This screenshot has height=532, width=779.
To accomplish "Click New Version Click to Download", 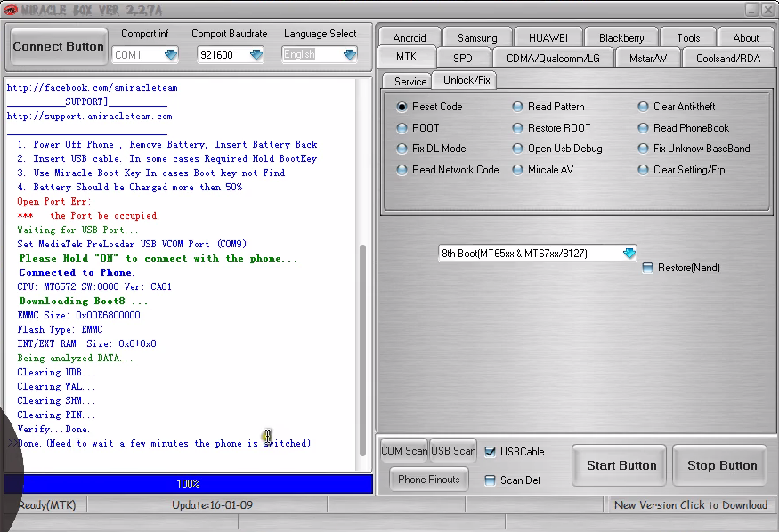I will pos(691,505).
